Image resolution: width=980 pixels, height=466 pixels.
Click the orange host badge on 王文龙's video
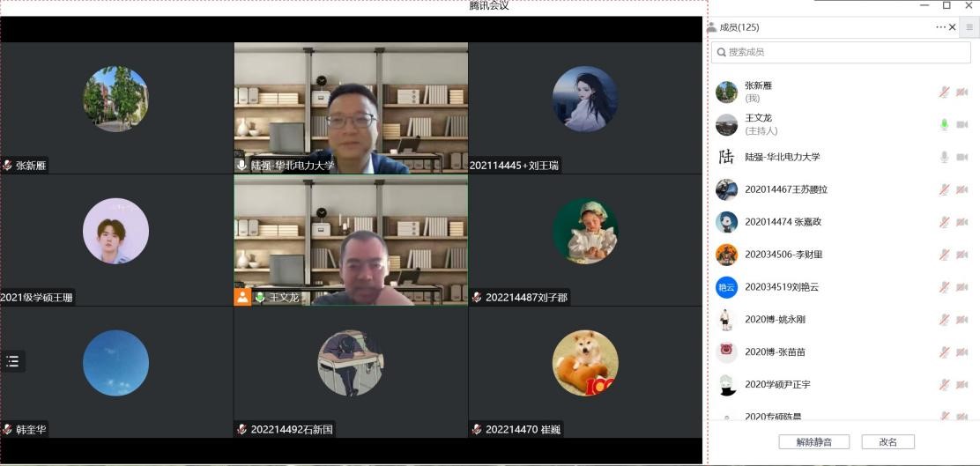(x=242, y=297)
